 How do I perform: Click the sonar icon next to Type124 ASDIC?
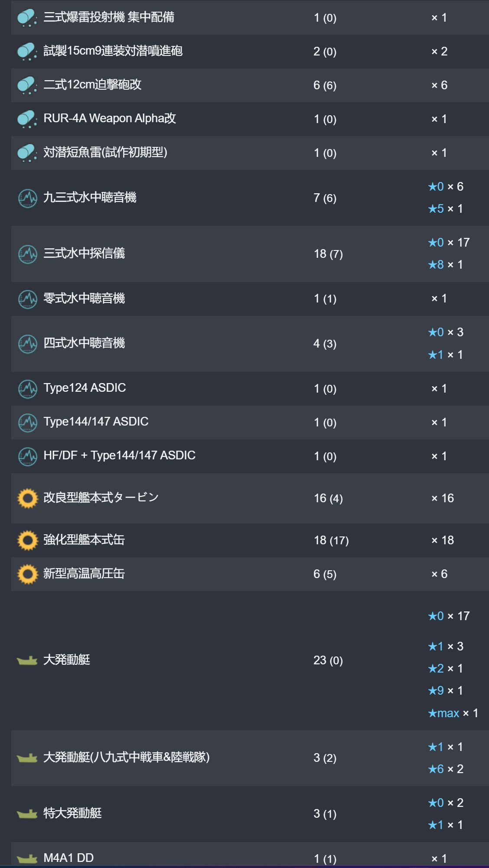coord(28,389)
